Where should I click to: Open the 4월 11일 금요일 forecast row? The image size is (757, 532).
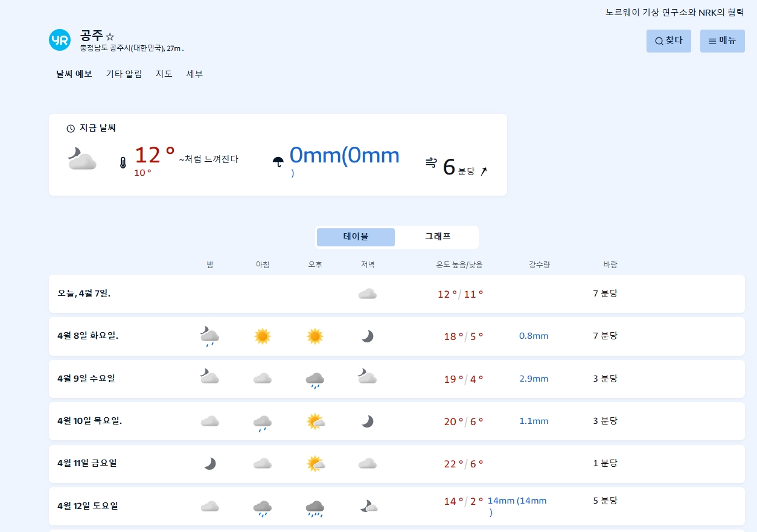point(397,463)
